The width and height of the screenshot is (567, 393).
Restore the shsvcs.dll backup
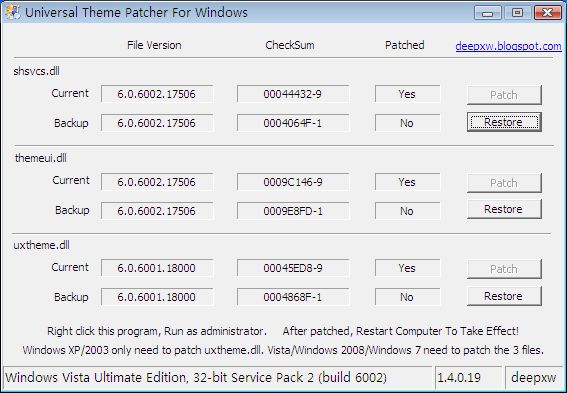504,122
